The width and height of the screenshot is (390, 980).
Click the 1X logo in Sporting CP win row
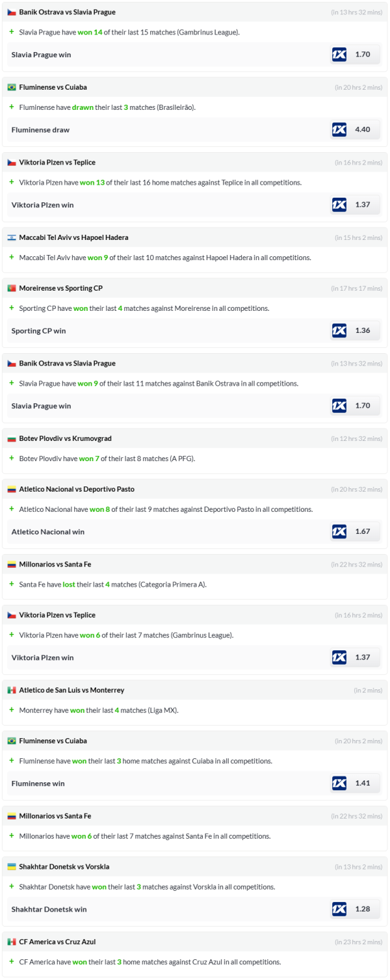339,330
